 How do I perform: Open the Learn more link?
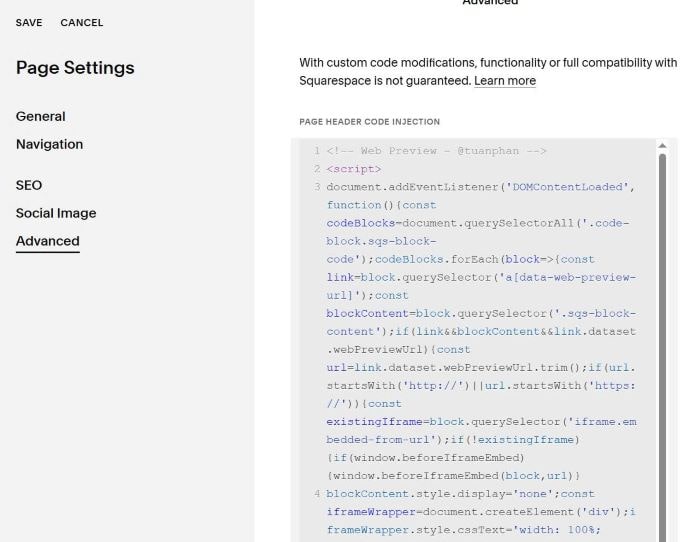point(505,81)
